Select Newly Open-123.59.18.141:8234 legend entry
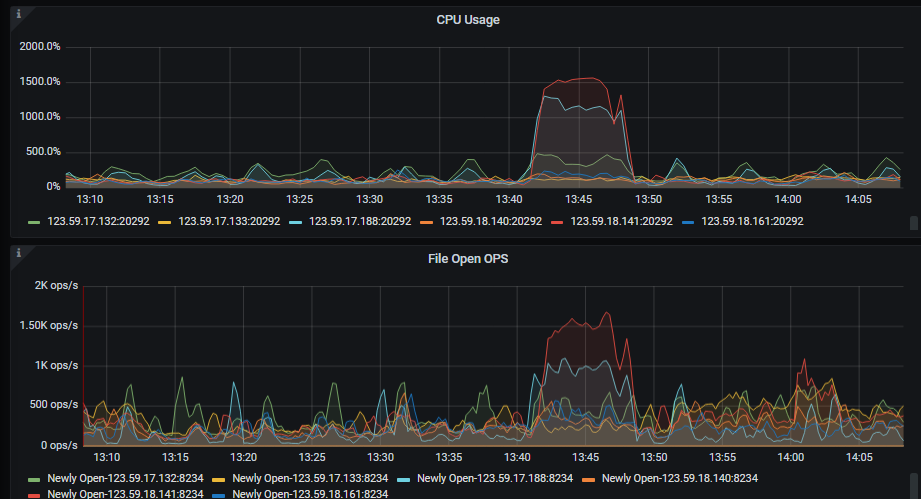Viewport: 921px width, 499px height. (125, 494)
